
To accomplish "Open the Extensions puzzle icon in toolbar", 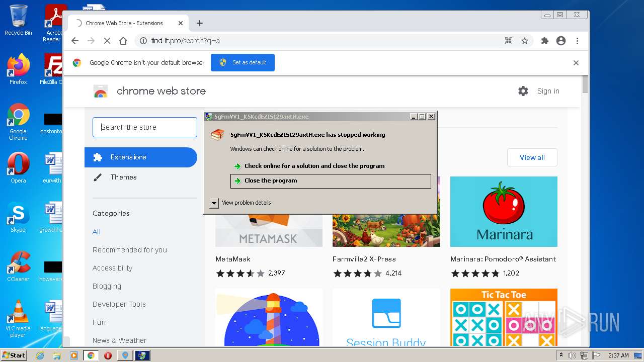I will click(544, 41).
